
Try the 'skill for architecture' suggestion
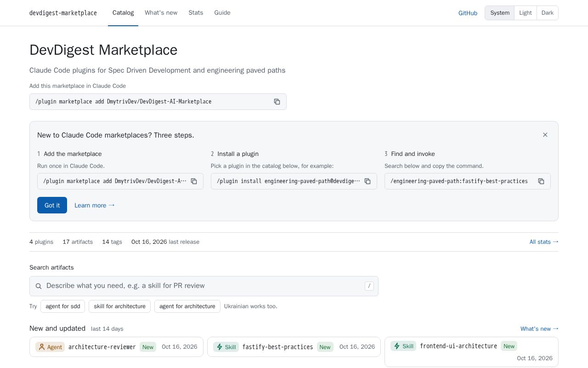(x=119, y=306)
